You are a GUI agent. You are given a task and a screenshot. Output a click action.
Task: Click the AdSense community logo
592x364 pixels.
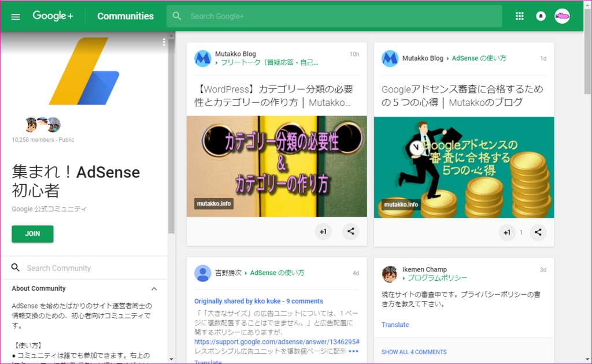pyautogui.click(x=84, y=71)
